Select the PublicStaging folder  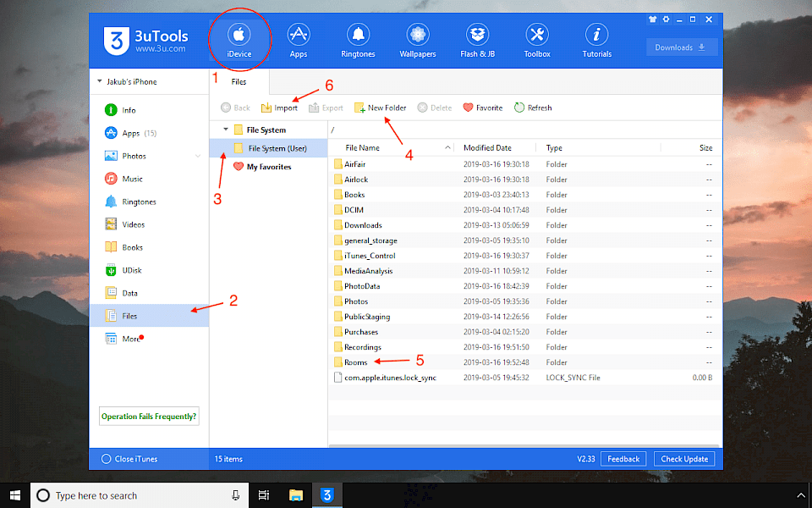tap(524, 317)
